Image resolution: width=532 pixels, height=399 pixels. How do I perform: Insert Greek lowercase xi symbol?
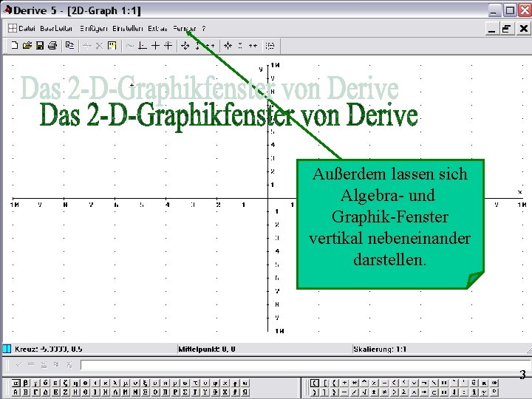(x=146, y=383)
